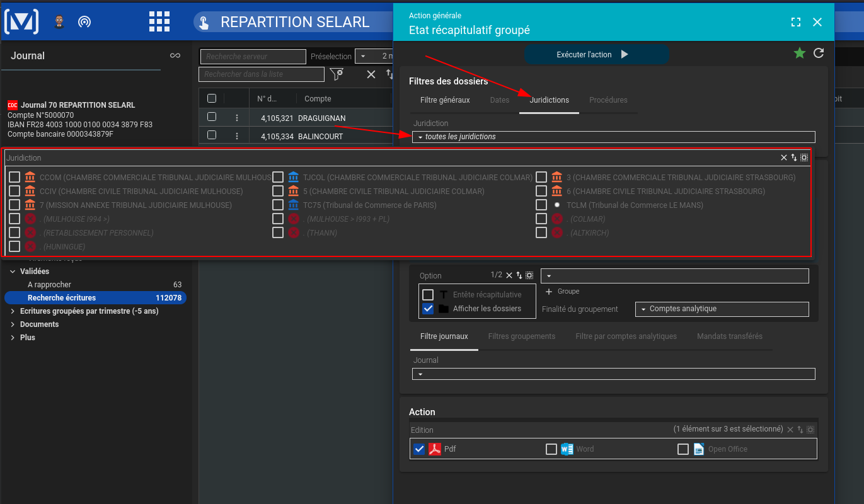Viewport: 864px width, 504px height.
Task: Check the Open Office edition format
Action: pyautogui.click(x=683, y=449)
